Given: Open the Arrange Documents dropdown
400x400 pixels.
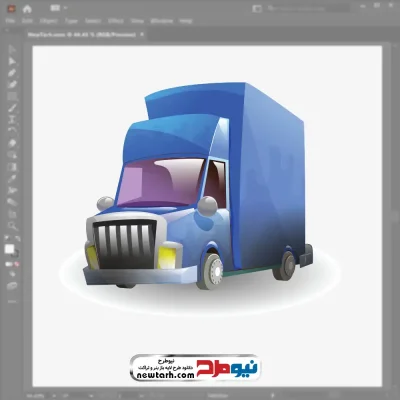Looking at the screenshot, I should (58, 8).
